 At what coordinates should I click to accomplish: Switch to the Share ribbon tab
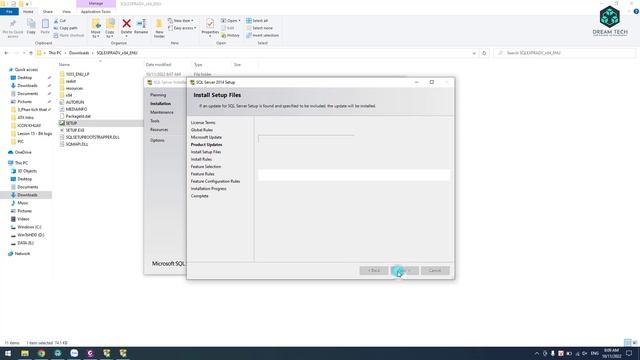[48, 12]
